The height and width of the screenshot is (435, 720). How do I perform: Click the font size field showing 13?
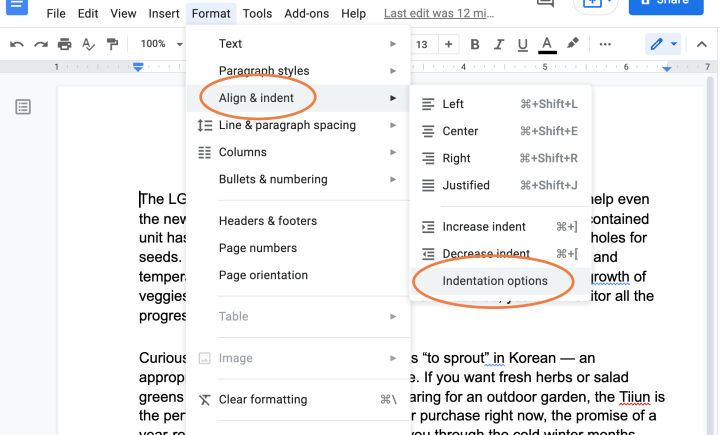click(422, 44)
